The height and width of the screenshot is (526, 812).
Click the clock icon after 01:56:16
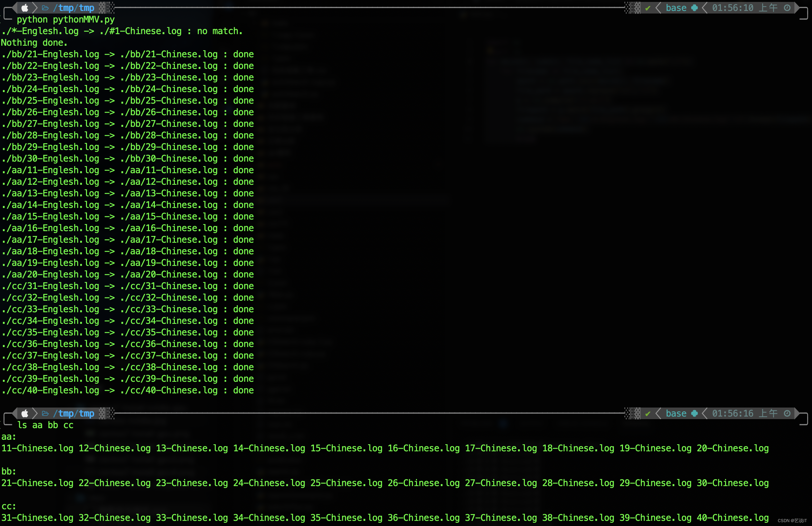click(787, 413)
